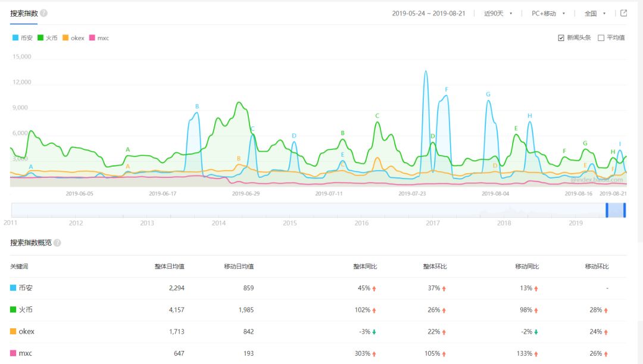Open green news marker D on 火币 line
Screen dimensions: 643x364
pyautogui.click(x=433, y=136)
